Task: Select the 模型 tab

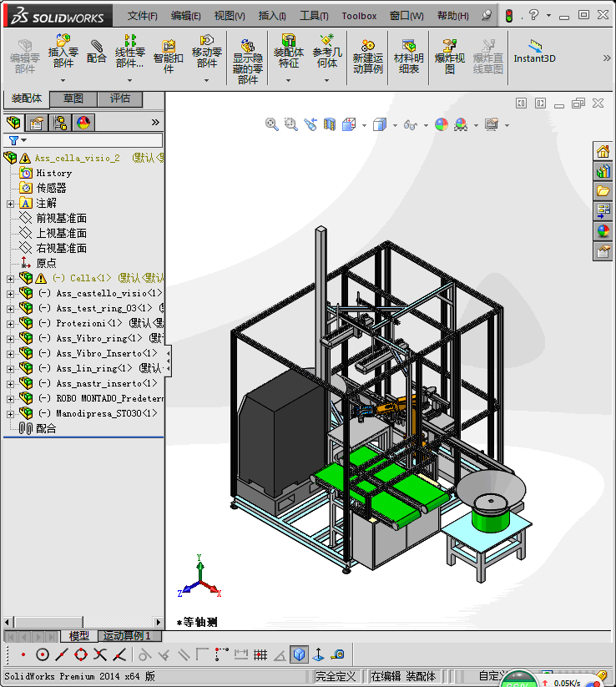Action: point(78,636)
